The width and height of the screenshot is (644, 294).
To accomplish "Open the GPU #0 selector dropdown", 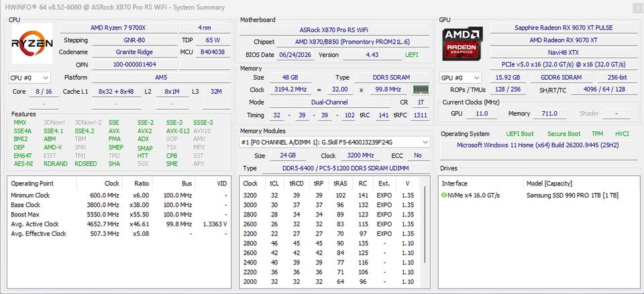I will click(x=460, y=78).
